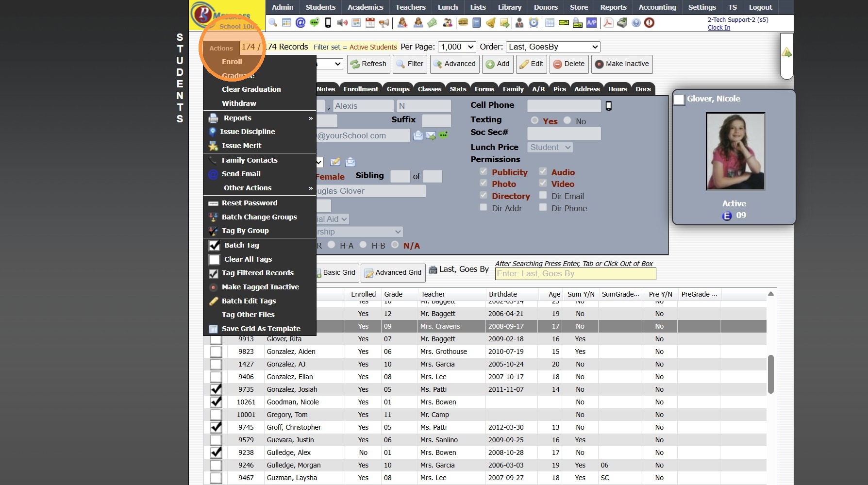Open the mobile phone toolbar icon
The height and width of the screenshot is (485, 868).
click(x=328, y=22)
